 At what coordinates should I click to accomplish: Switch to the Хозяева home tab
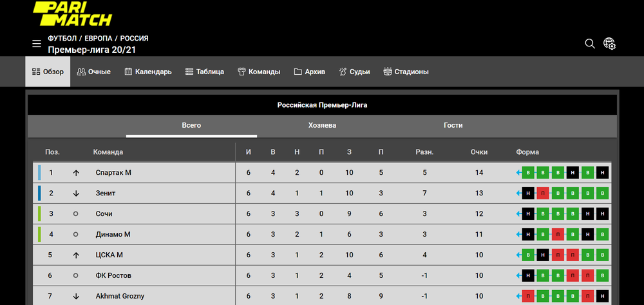(x=322, y=125)
